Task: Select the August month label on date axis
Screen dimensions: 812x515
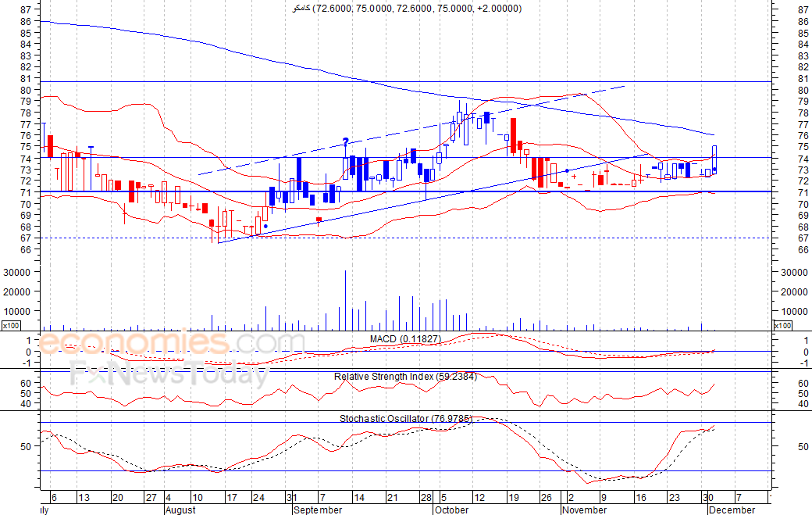Action: (180, 510)
